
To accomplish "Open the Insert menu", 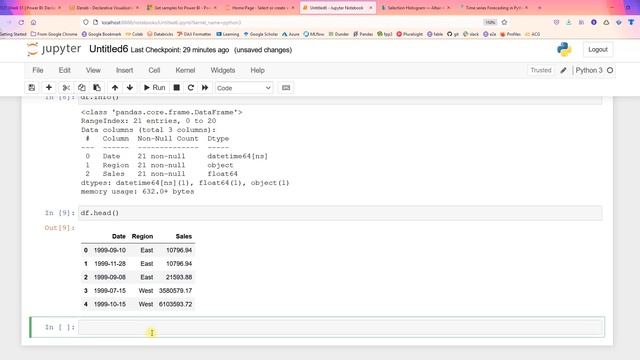I will pyautogui.click(x=124, y=70).
